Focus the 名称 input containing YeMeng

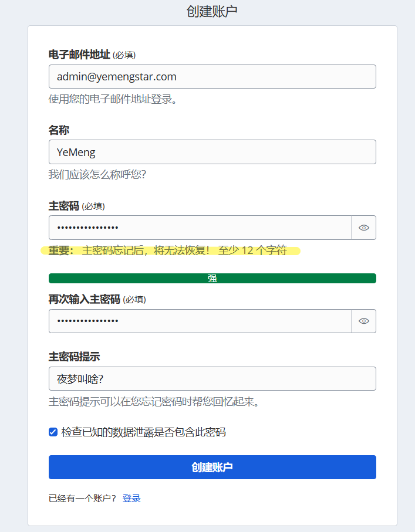[212, 152]
